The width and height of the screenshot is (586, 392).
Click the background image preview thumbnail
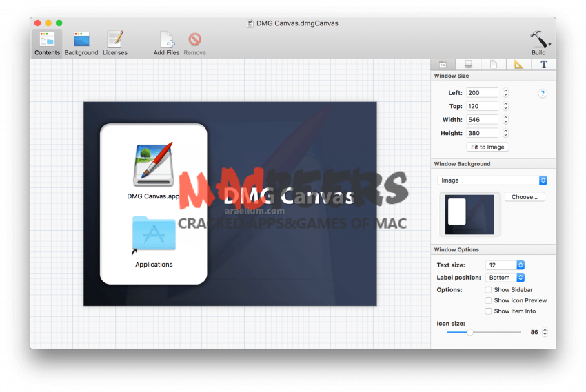click(469, 214)
